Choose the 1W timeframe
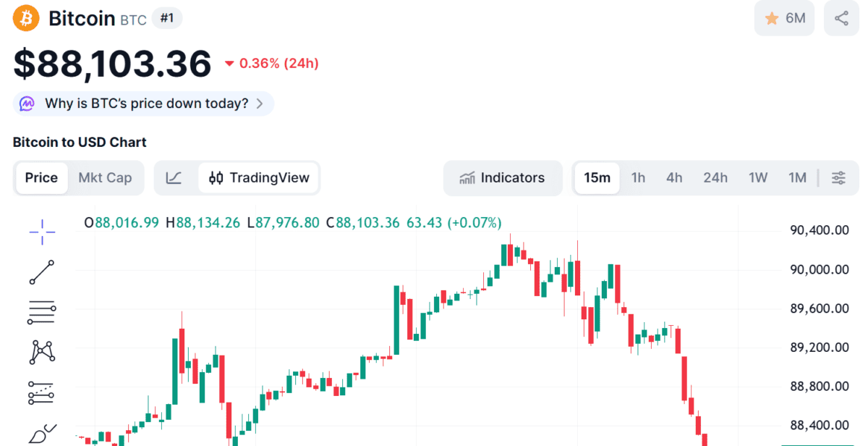868x446 pixels. pyautogui.click(x=758, y=178)
